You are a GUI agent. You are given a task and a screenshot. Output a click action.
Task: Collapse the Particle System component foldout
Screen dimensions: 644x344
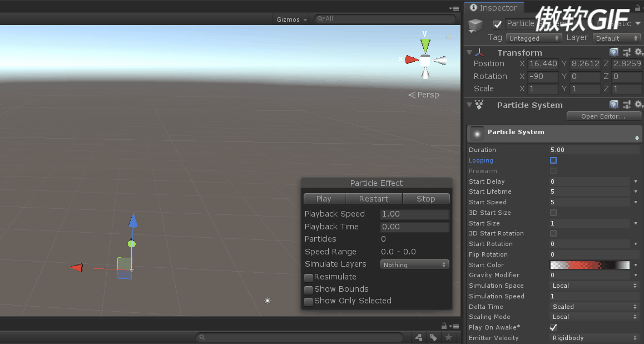tap(469, 105)
